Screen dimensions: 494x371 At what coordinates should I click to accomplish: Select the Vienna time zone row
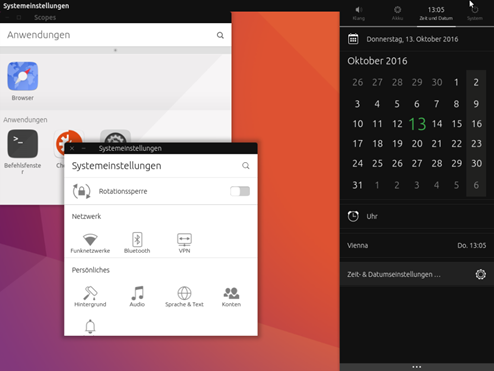pos(417,246)
